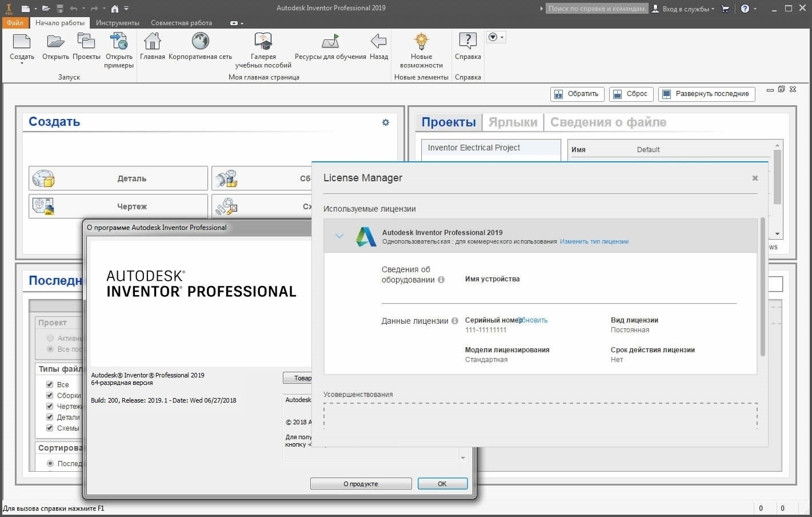Click the Изменить тип лицензии link
812x517 pixels.
click(x=594, y=241)
